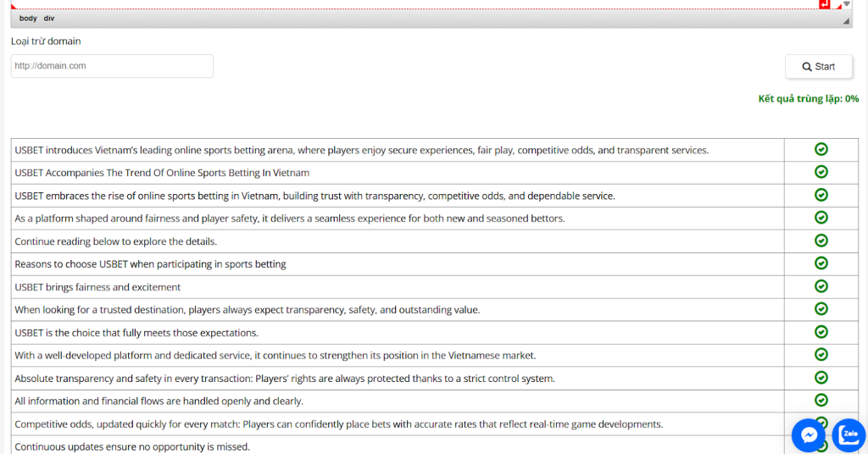This screenshot has width=868, height=454.
Task: Select the body element path item
Action: (28, 19)
